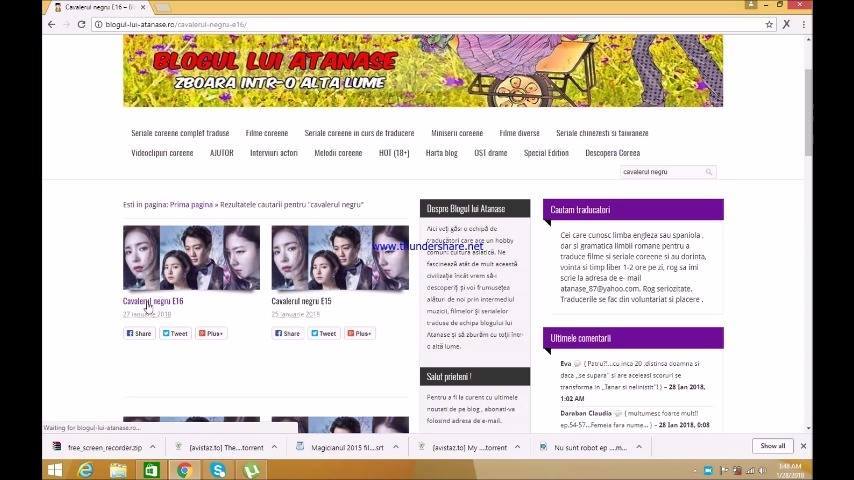Open the Cavalerul negru E16 post link

coord(153,301)
